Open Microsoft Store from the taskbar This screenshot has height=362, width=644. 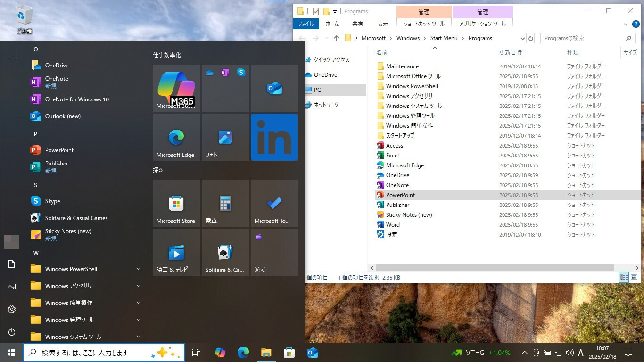click(x=289, y=353)
